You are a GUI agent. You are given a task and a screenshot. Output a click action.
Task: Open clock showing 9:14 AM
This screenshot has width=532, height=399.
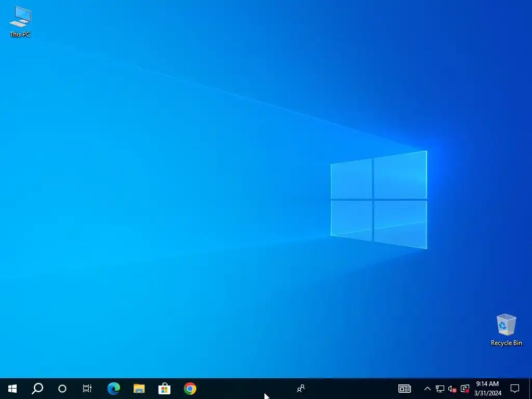pos(487,389)
